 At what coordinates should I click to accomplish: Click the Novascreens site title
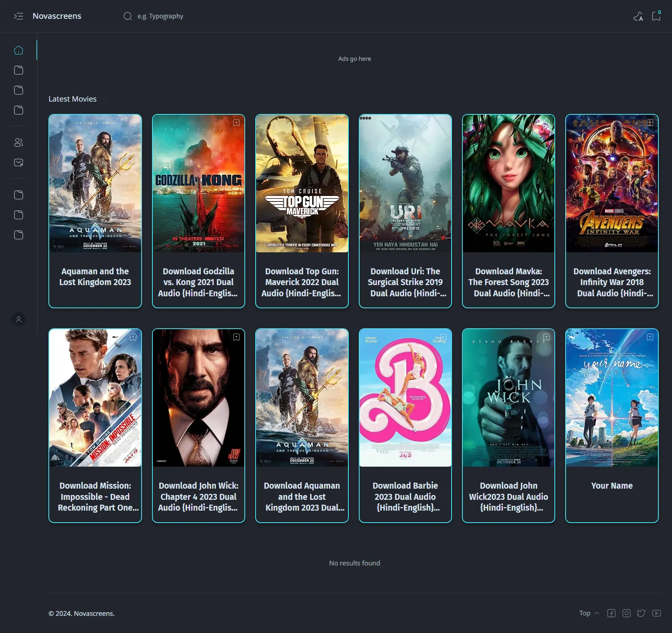(x=57, y=16)
